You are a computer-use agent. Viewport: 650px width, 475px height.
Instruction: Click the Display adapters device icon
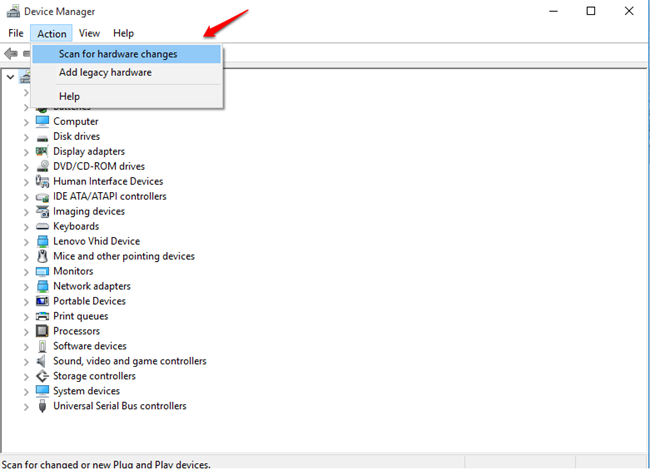pyautogui.click(x=43, y=151)
